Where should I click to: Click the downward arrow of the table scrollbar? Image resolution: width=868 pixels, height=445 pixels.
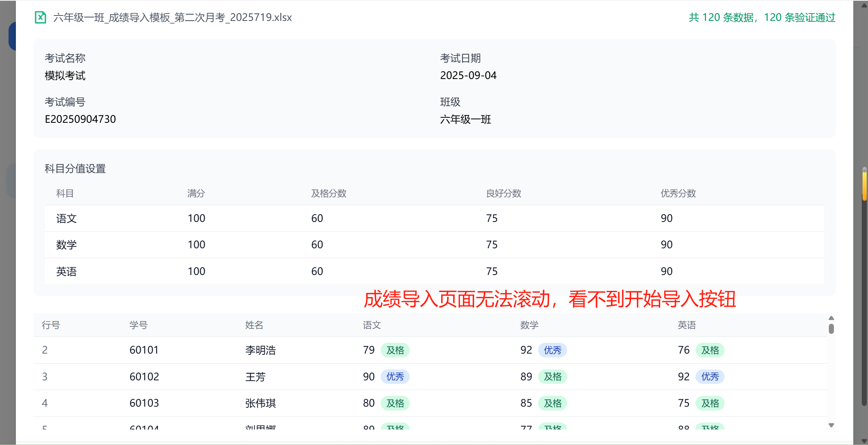click(x=831, y=425)
